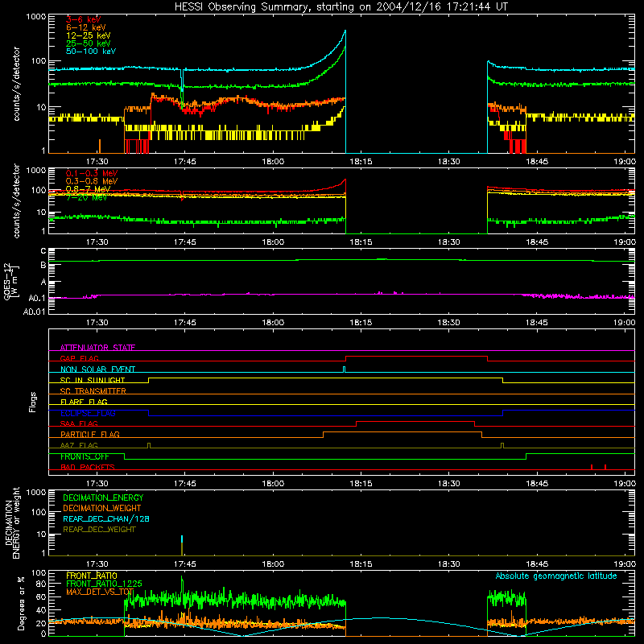Click 19:00 tick below the GOES panel
Screen dimensions: 644x644
(625, 323)
